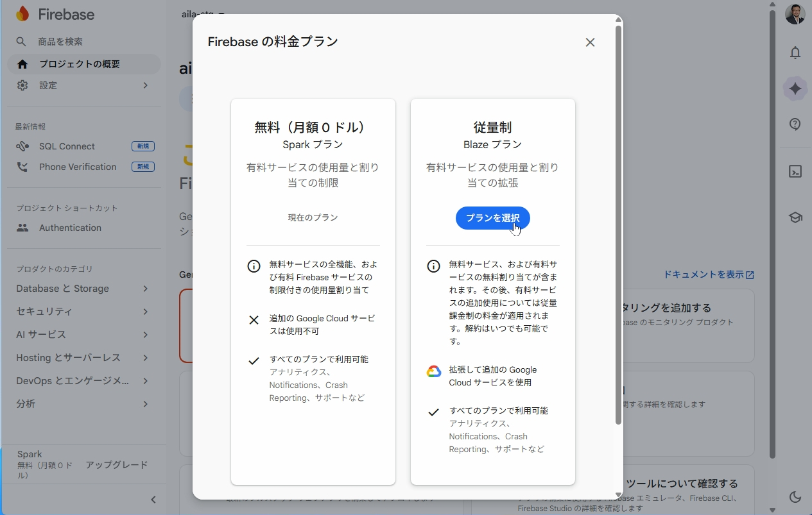Click the Firebase の料金プラン title
The image size is (812, 515).
tap(273, 42)
